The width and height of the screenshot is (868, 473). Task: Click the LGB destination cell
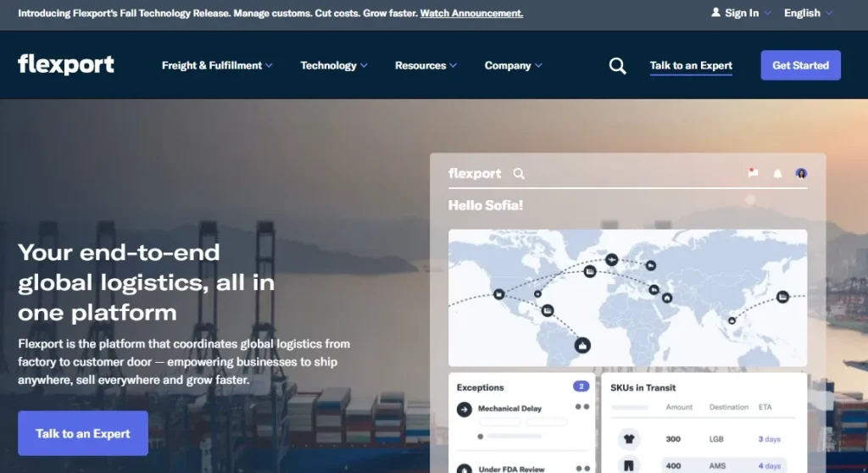click(716, 439)
